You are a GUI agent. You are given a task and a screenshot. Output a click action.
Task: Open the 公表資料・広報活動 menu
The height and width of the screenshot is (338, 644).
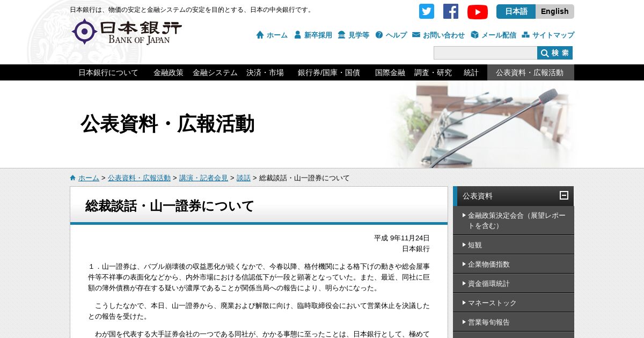(x=530, y=72)
